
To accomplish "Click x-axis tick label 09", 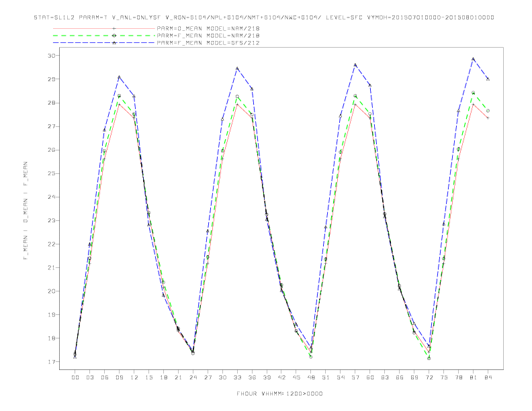I will [119, 377].
